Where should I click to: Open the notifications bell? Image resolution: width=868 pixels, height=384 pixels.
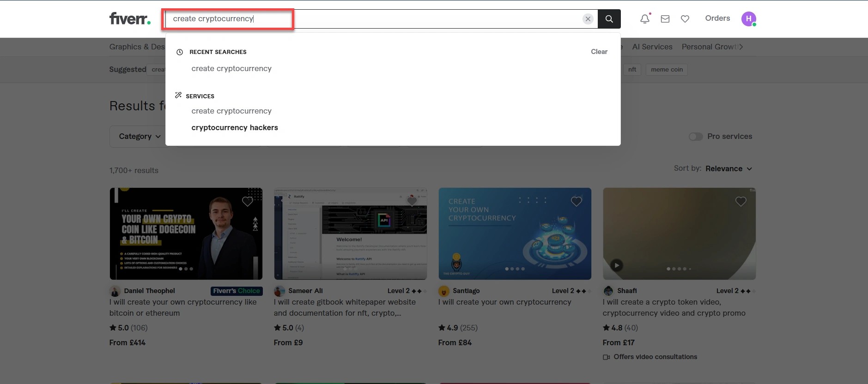coord(645,19)
